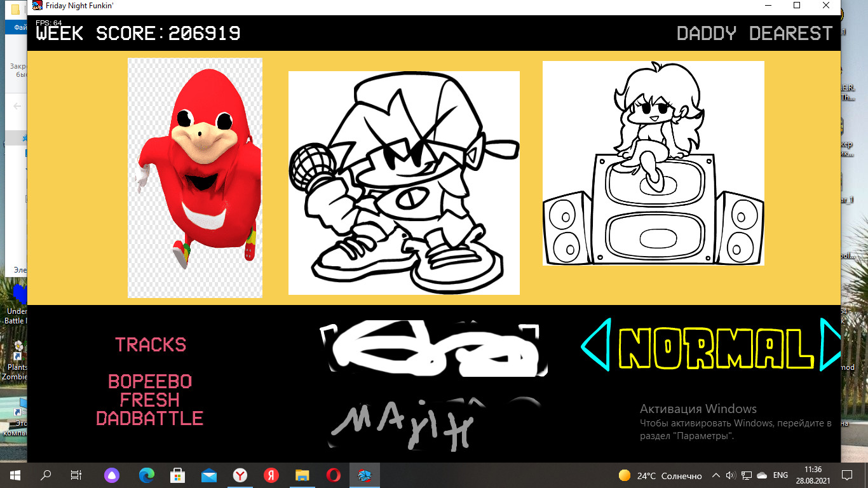
Task: Switch the ENG input language
Action: [x=780, y=475]
